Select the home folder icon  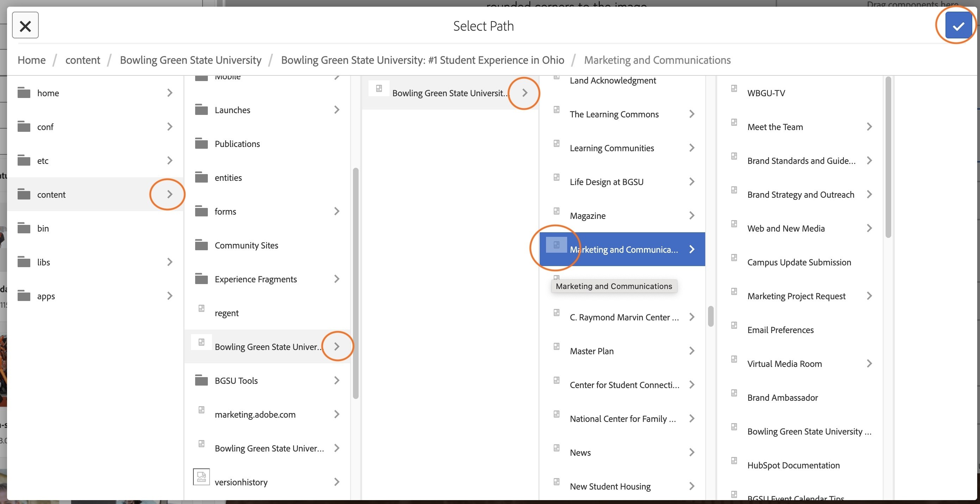pos(24,92)
